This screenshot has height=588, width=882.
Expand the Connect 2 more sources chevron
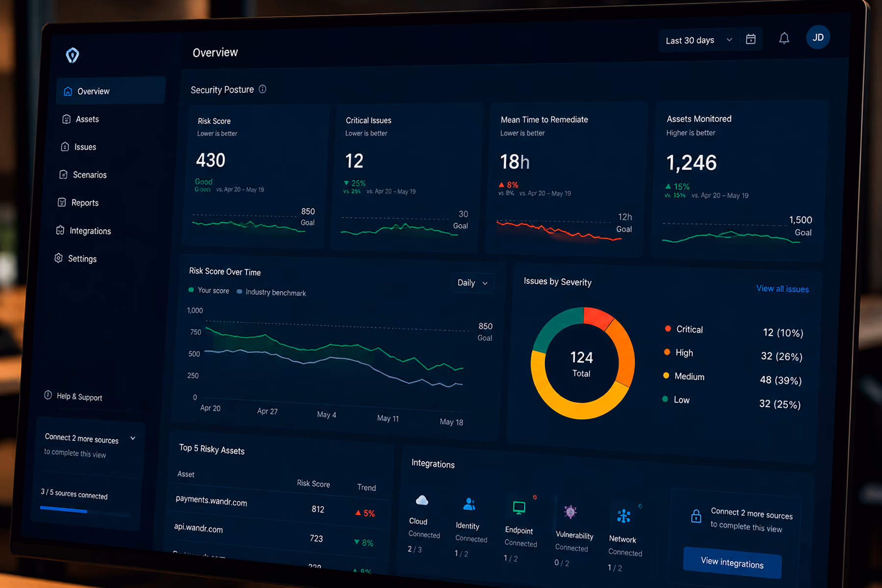tap(133, 438)
